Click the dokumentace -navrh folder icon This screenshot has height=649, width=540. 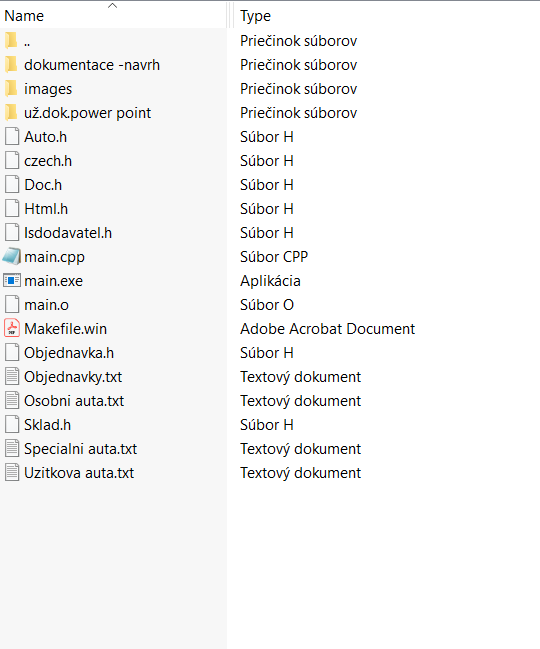(x=12, y=65)
